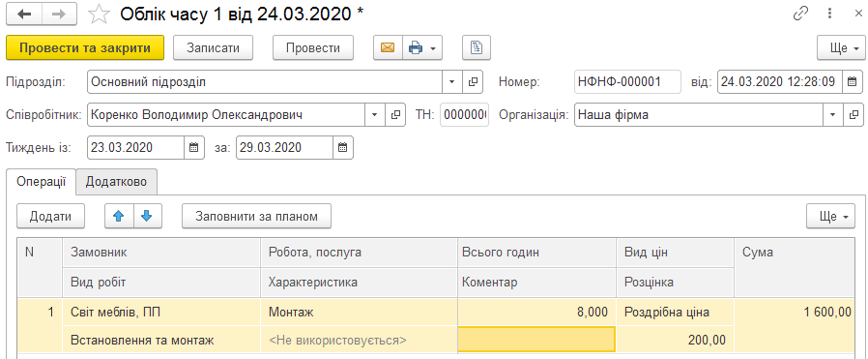Select cell 'Встановлення та монтаж'
The width and height of the screenshot is (868, 359).
(161, 340)
